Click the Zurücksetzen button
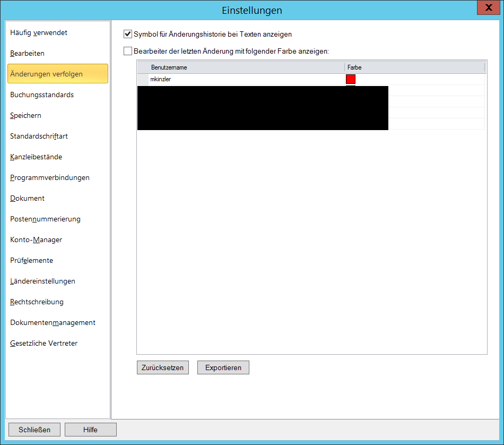 tap(162, 367)
